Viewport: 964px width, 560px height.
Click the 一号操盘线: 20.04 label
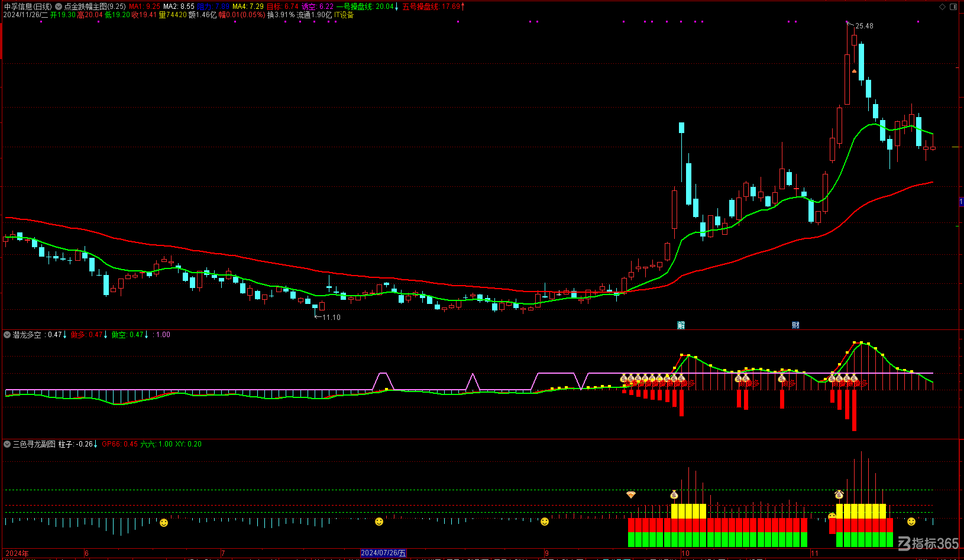(367, 7)
